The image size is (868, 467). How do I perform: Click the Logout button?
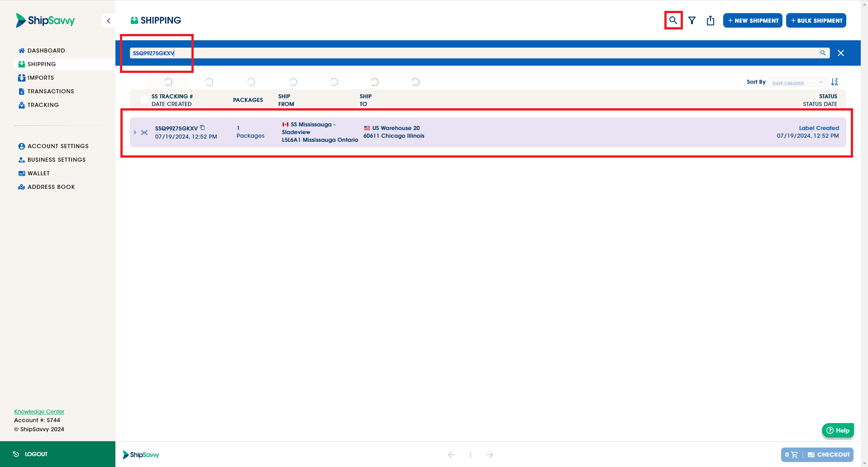(57, 454)
